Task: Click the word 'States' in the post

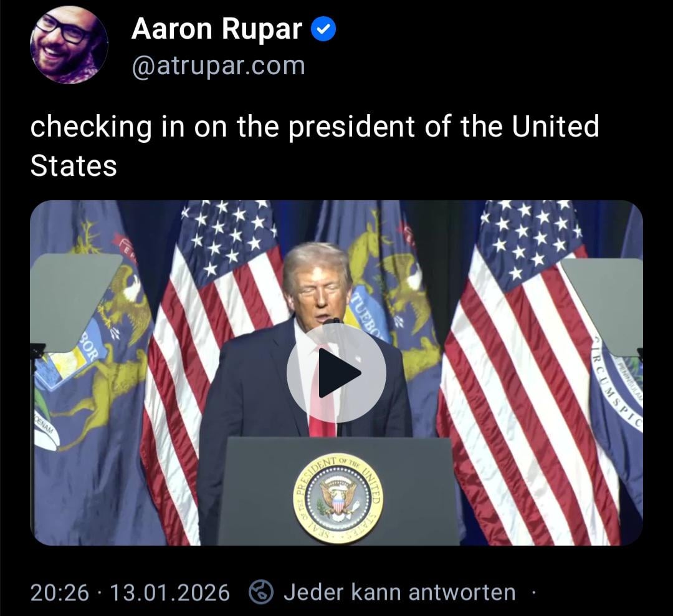Action: (x=74, y=166)
